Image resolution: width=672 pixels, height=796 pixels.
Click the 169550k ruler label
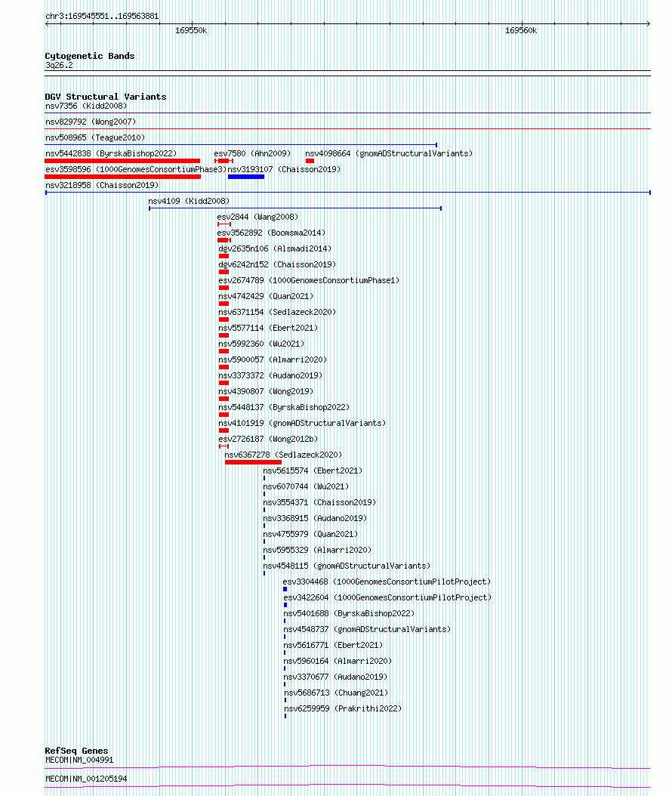191,30
